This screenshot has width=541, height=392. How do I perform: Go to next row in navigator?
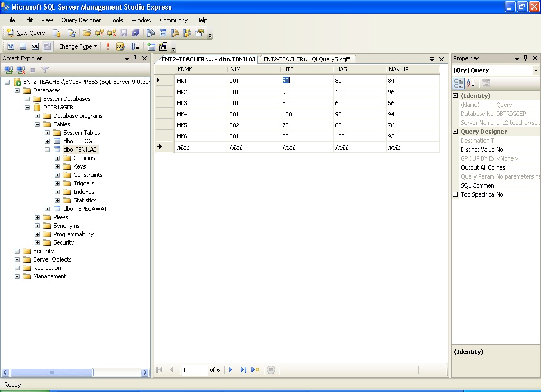(x=231, y=370)
